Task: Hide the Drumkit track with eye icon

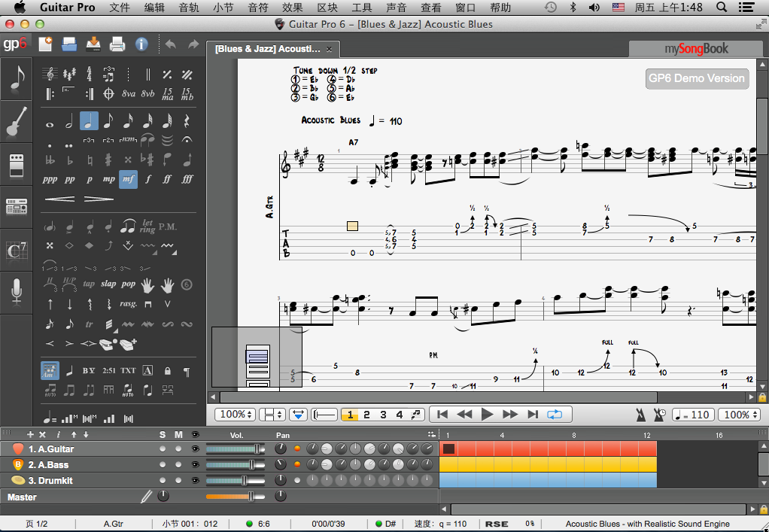Action: pyautogui.click(x=196, y=481)
